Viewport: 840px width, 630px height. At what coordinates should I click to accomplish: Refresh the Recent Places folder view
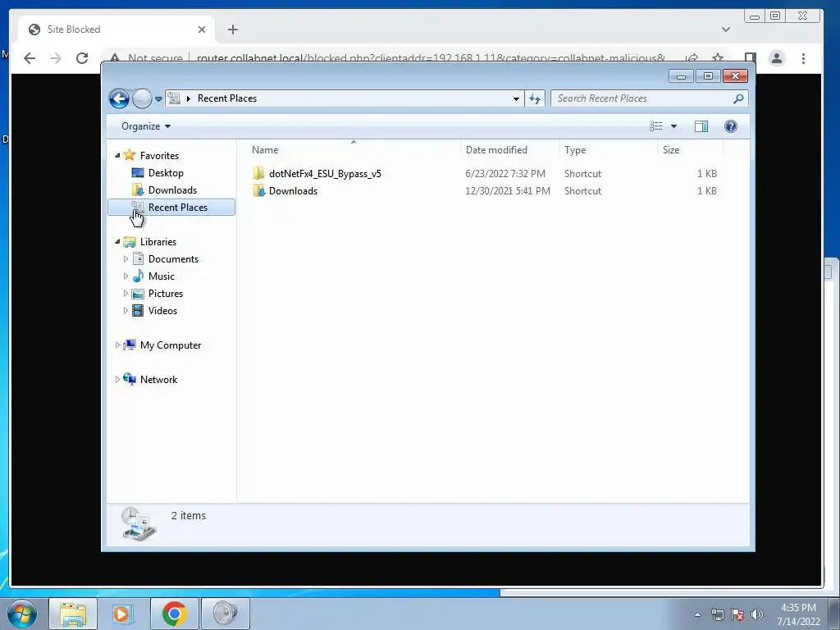pyautogui.click(x=535, y=98)
